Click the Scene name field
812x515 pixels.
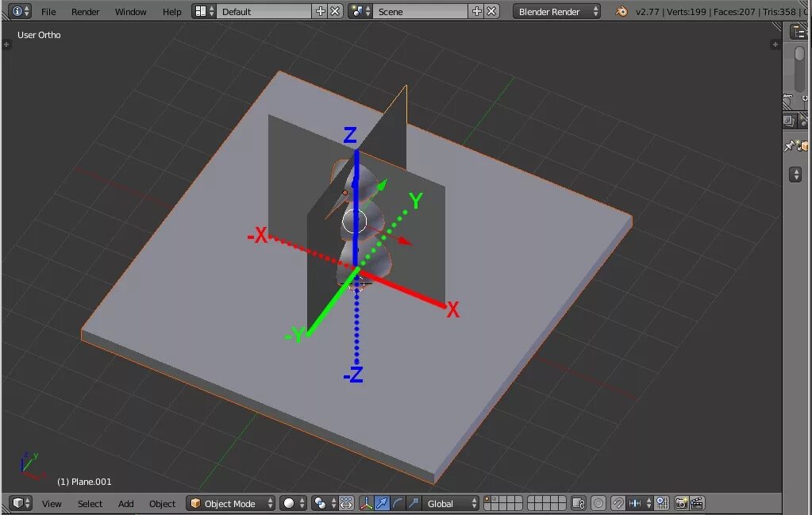(421, 11)
